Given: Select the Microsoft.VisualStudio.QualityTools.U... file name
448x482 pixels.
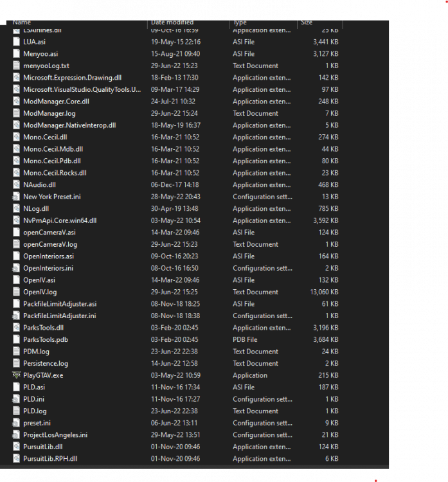Looking at the screenshot, I should [82, 89].
